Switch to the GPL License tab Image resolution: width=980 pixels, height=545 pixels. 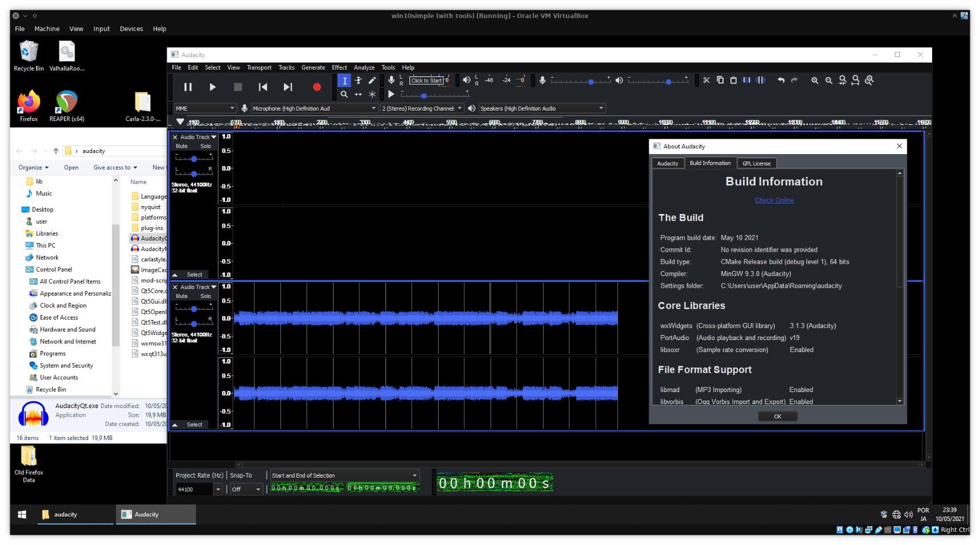tap(756, 163)
